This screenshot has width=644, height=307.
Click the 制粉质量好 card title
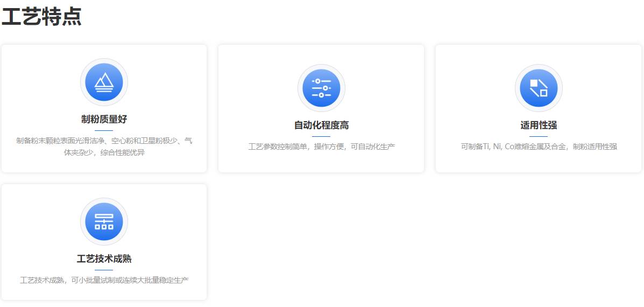104,119
